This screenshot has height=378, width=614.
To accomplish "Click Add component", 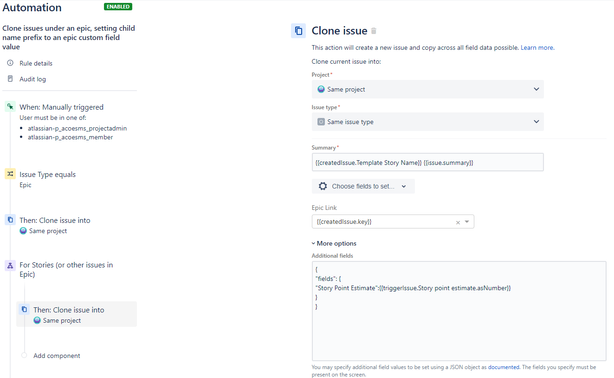I will tap(57, 356).
